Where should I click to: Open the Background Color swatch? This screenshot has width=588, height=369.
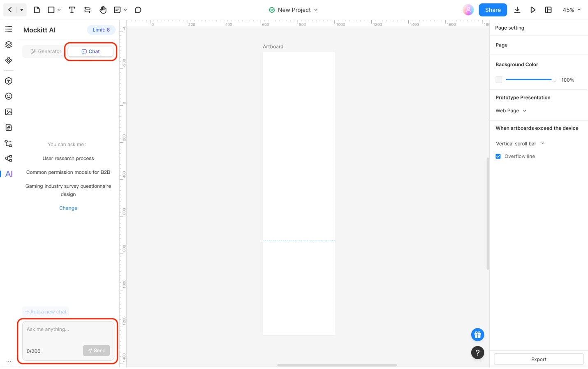(x=499, y=80)
